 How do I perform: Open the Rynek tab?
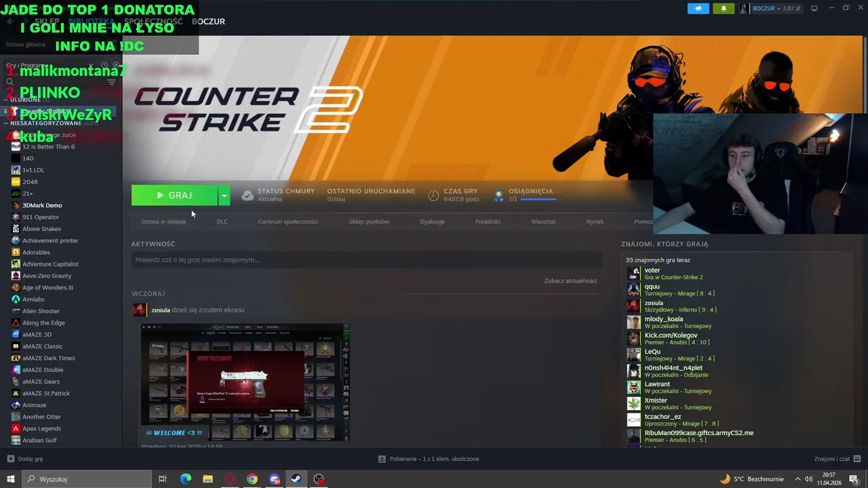[595, 222]
